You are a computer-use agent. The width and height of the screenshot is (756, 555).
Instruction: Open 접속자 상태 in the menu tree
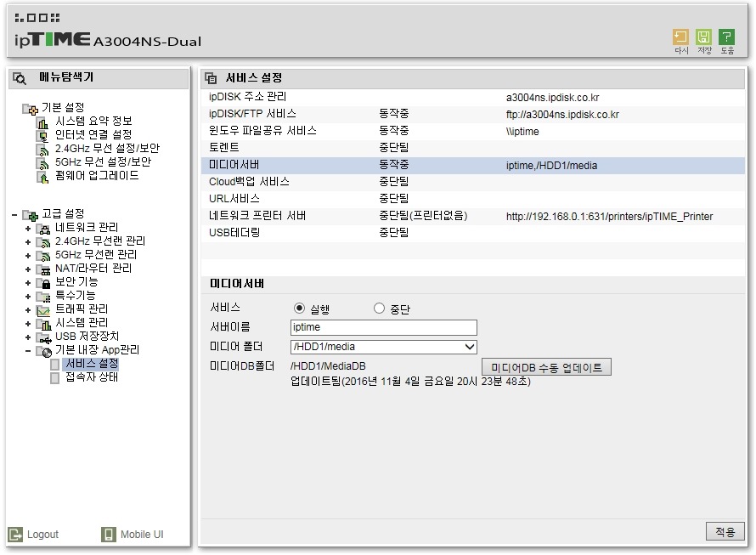tap(92, 377)
